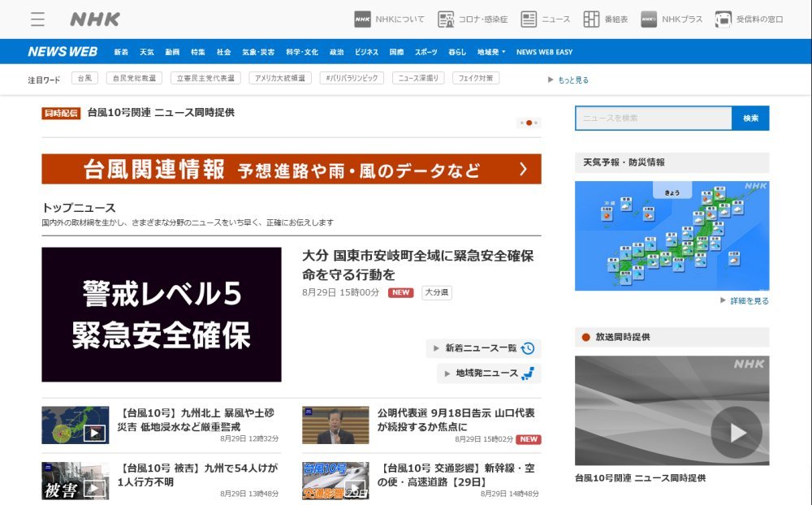Click the コロナ・感染症 icon

point(445,19)
